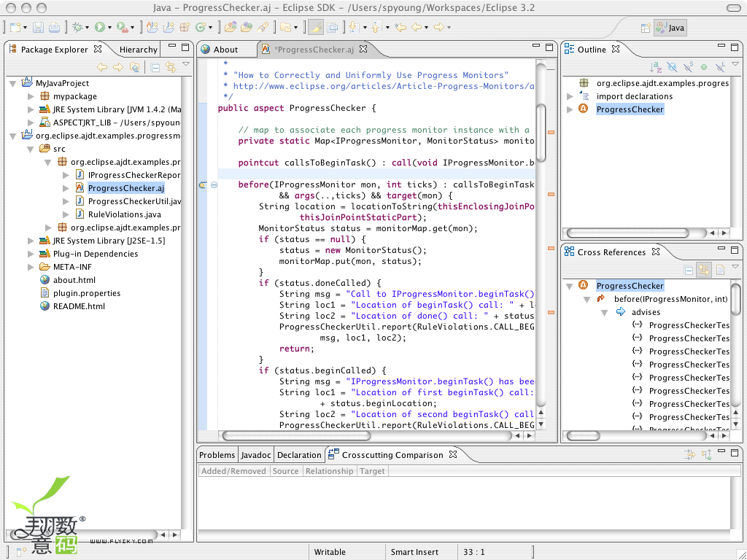Click the Next Annotation arrow icon

click(x=354, y=28)
